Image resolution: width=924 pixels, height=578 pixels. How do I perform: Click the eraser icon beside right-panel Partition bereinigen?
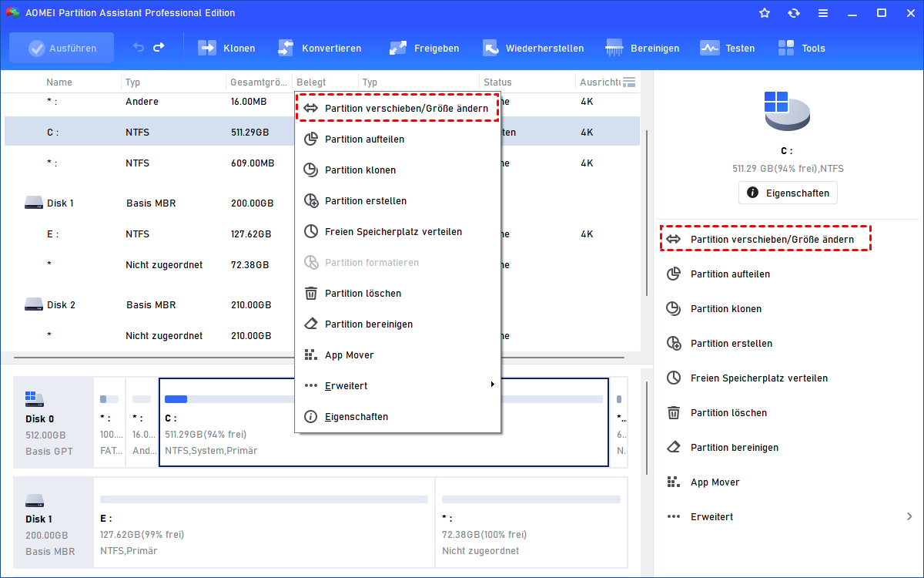(674, 447)
